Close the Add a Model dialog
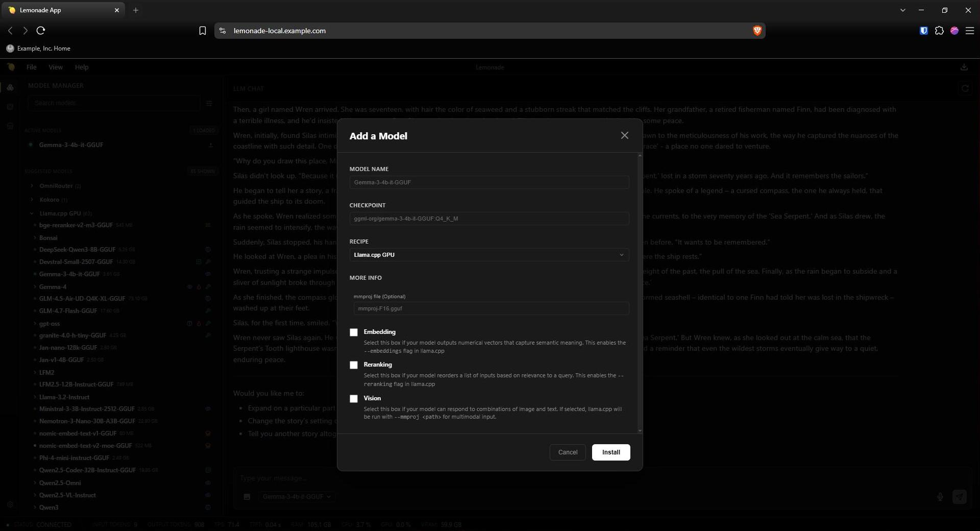The width and height of the screenshot is (980, 531). [x=624, y=135]
